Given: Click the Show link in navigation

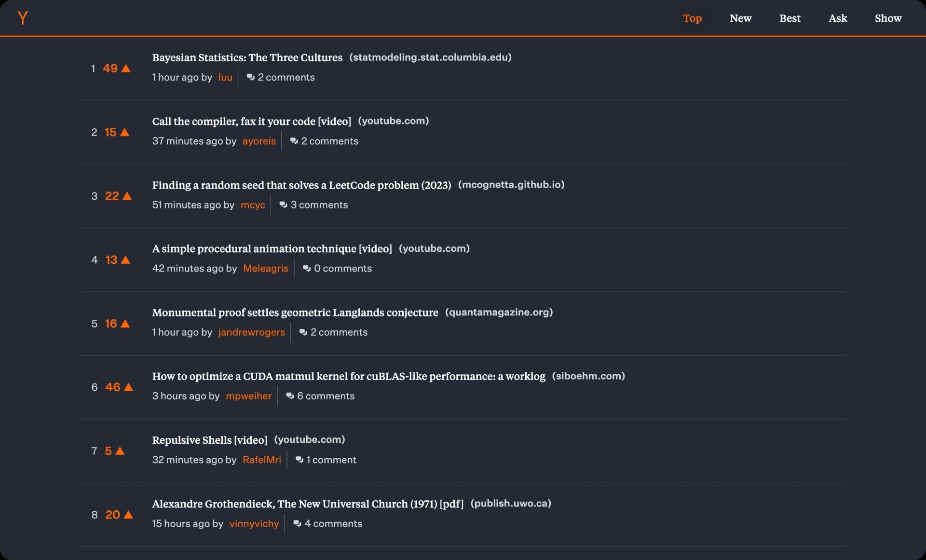Looking at the screenshot, I should (x=888, y=18).
